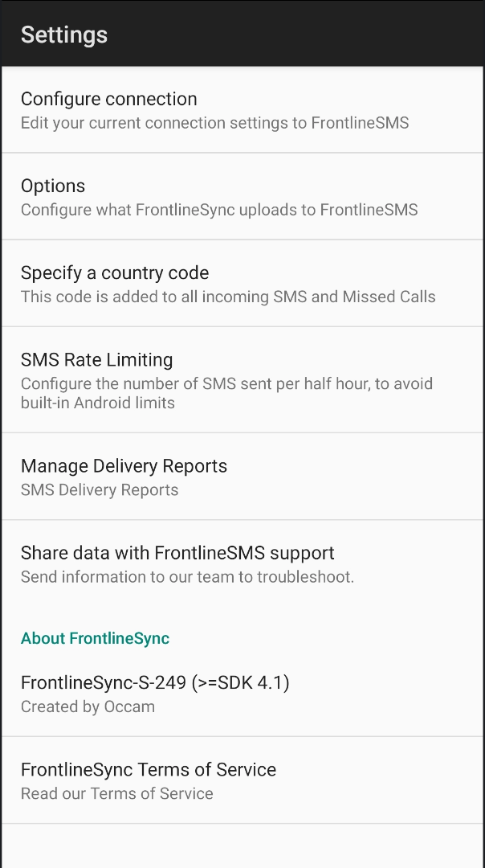Tap the 'Edit your current connection settings' description
The width and height of the screenshot is (485, 868).
[x=214, y=123]
